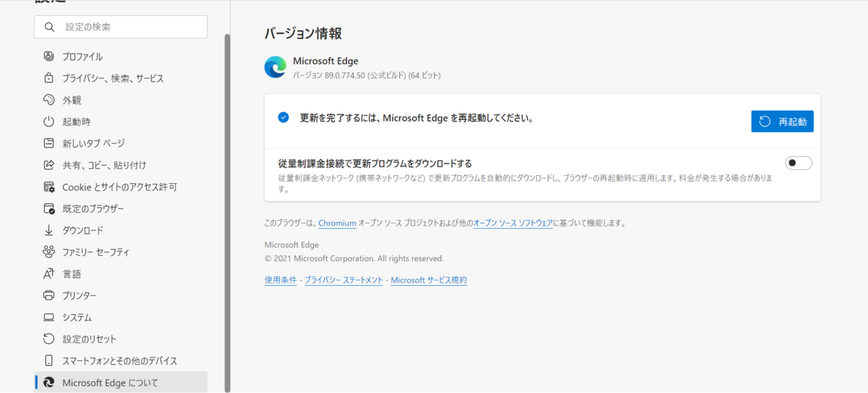Image resolution: width=868 pixels, height=393 pixels.
Task: Toggle metered connection update download switch
Action: [799, 163]
